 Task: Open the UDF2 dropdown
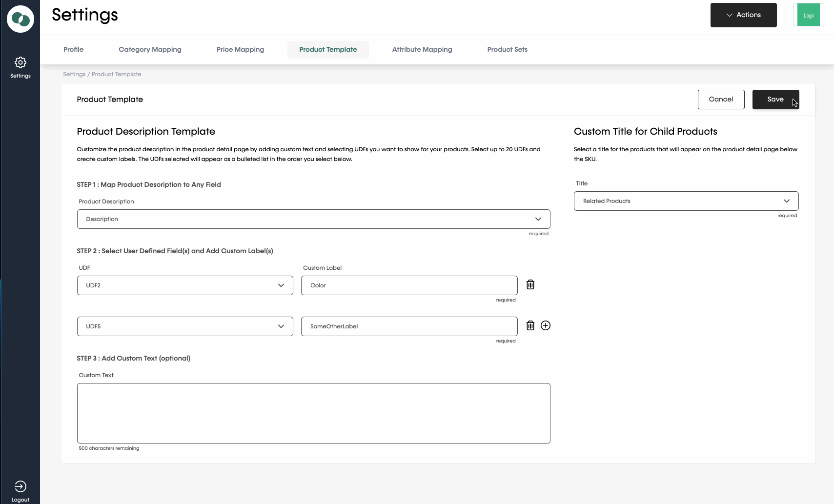[x=185, y=285]
